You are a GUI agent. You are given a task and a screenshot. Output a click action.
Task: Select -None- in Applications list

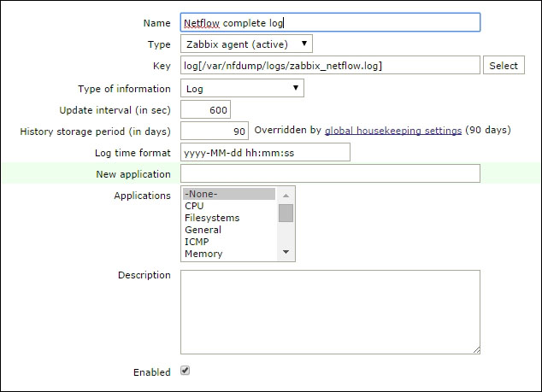tap(228, 194)
